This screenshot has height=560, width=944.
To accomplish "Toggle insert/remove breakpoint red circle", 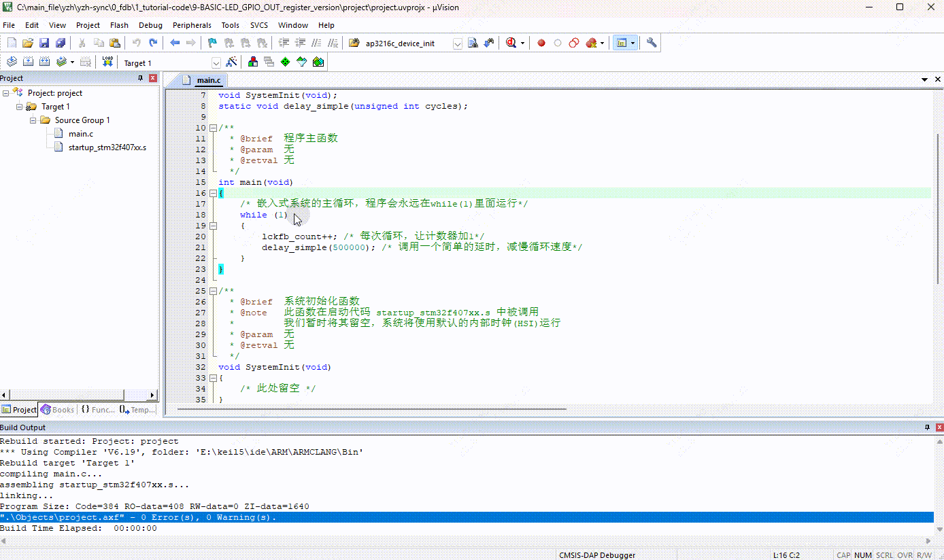I will (x=541, y=43).
